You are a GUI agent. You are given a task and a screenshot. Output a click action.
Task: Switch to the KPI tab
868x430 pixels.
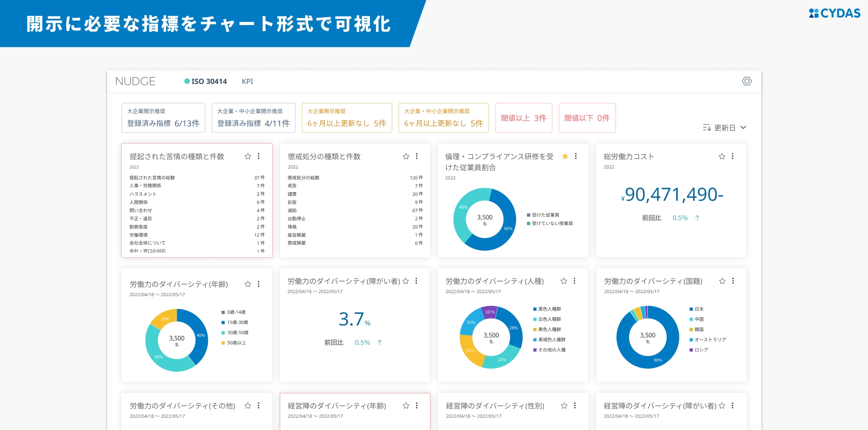pos(247,81)
